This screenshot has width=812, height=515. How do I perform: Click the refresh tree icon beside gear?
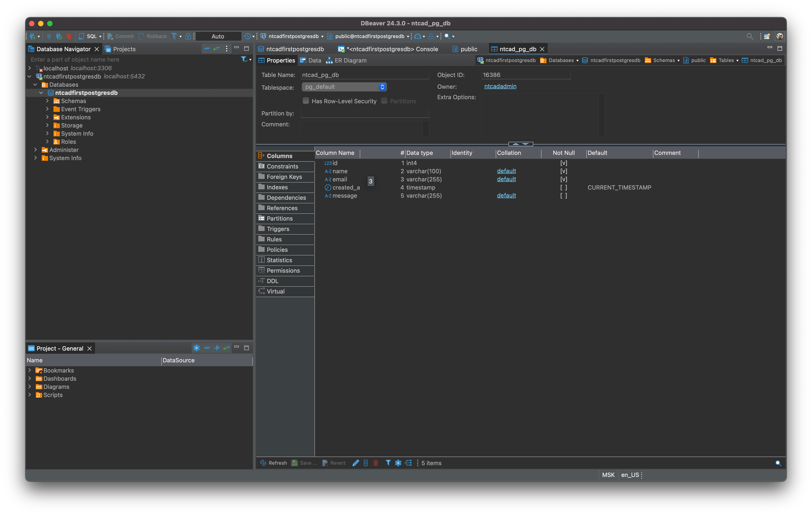[x=408, y=463]
